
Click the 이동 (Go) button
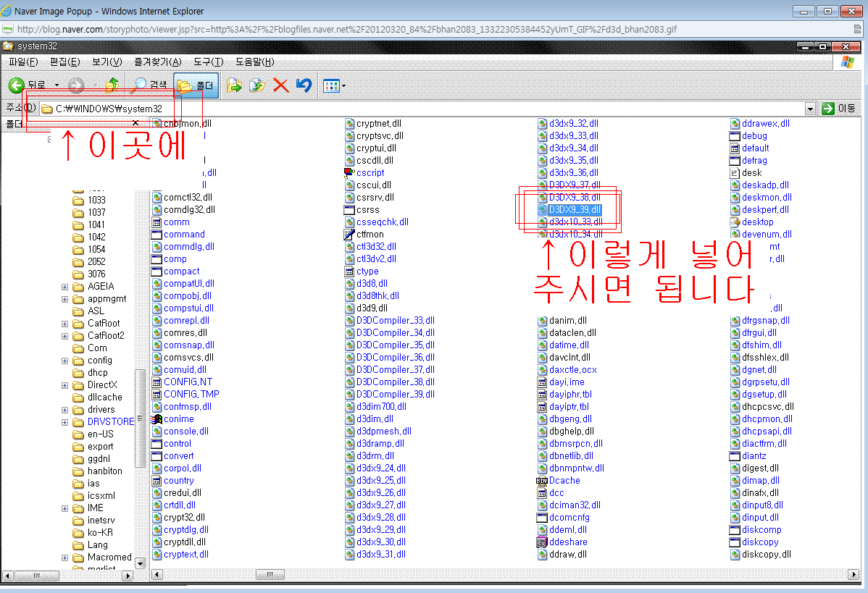(x=838, y=109)
